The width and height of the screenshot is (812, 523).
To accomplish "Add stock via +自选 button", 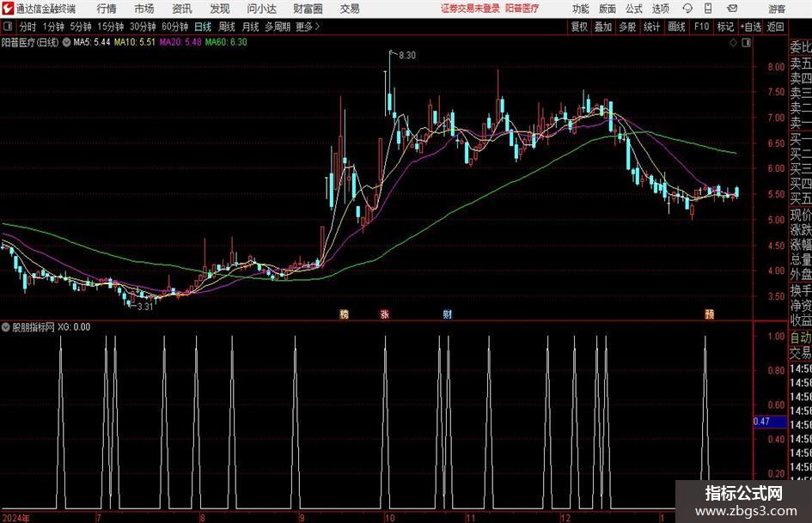I will pyautogui.click(x=750, y=27).
